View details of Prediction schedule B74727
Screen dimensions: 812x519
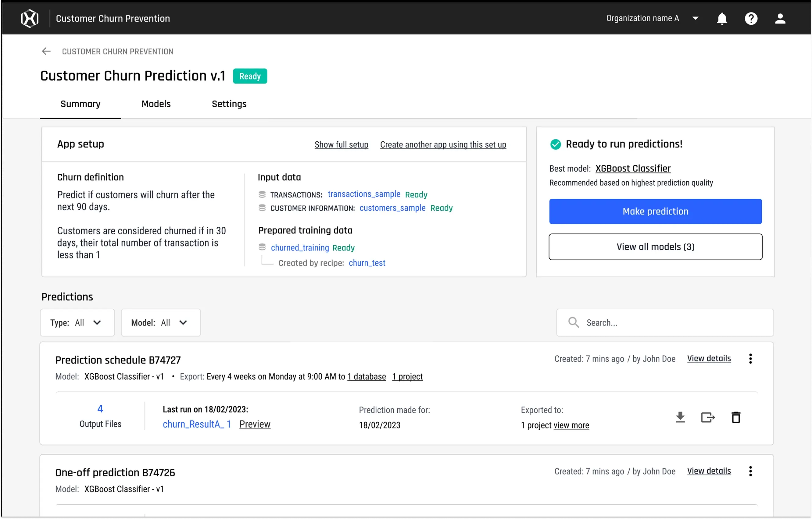[709, 359]
